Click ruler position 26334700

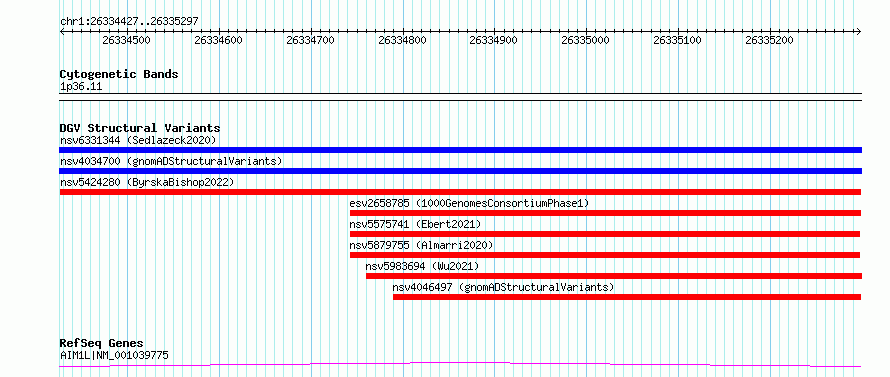click(x=310, y=40)
